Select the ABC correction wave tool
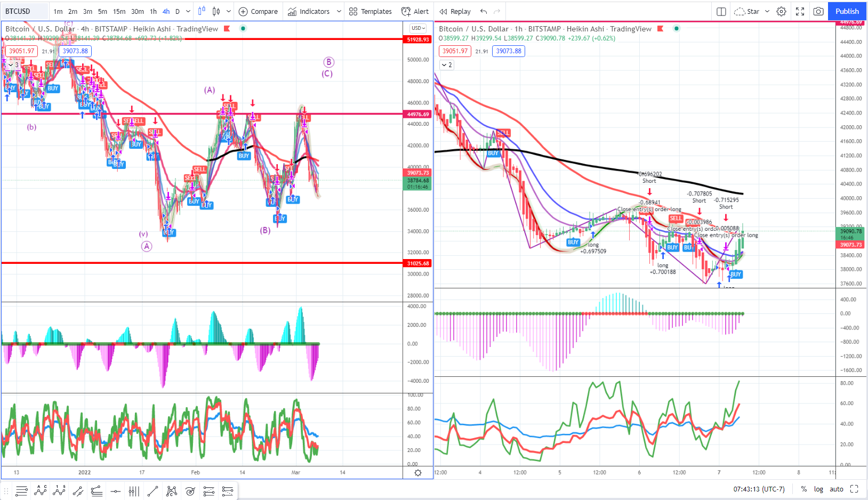Screen dimensions: 868x500 click(40, 491)
